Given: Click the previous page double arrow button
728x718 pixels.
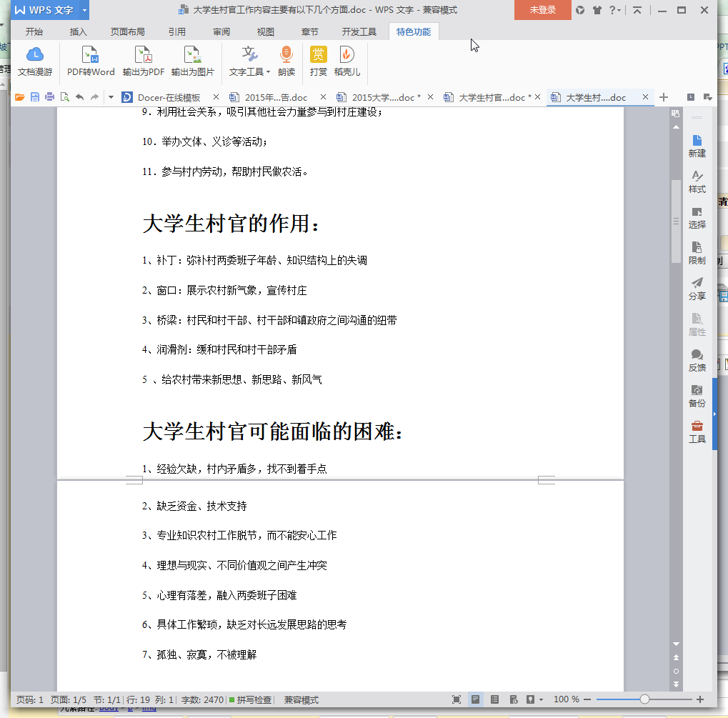Looking at the screenshot, I should [676, 657].
